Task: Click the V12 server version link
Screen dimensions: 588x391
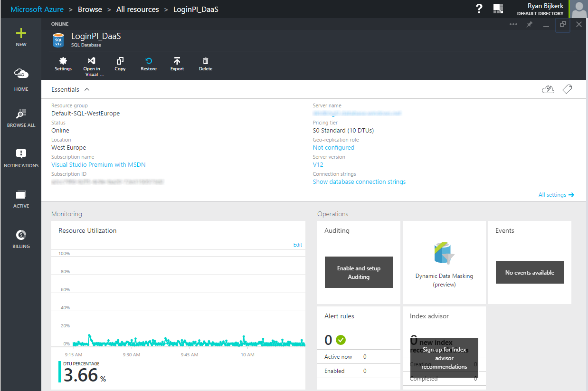Action: pos(318,165)
